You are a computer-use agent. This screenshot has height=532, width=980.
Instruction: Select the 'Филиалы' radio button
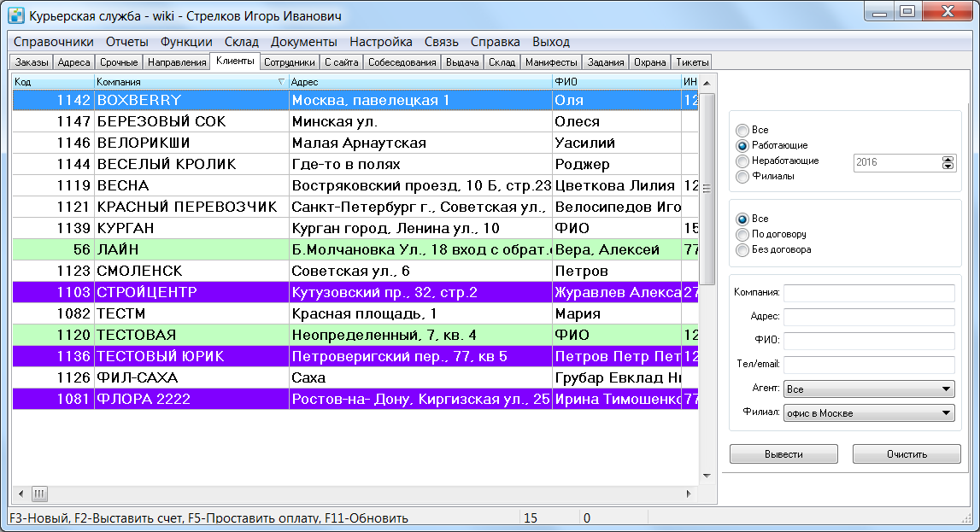(742, 176)
